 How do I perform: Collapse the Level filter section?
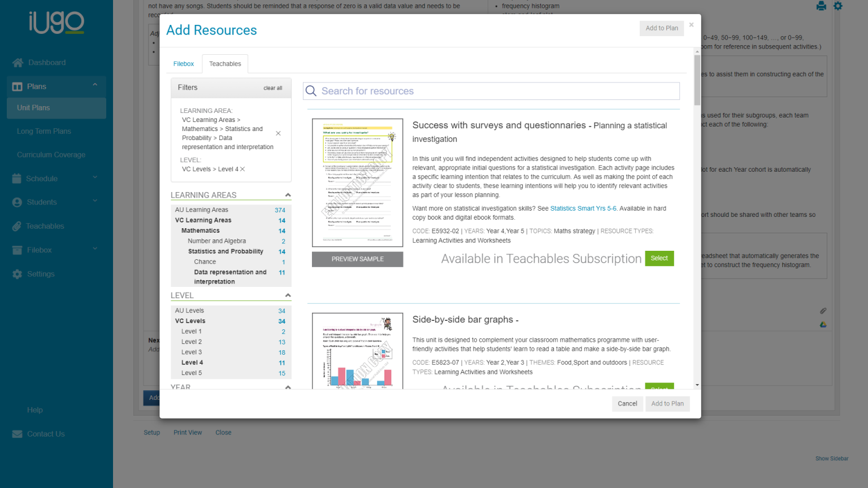coord(288,295)
